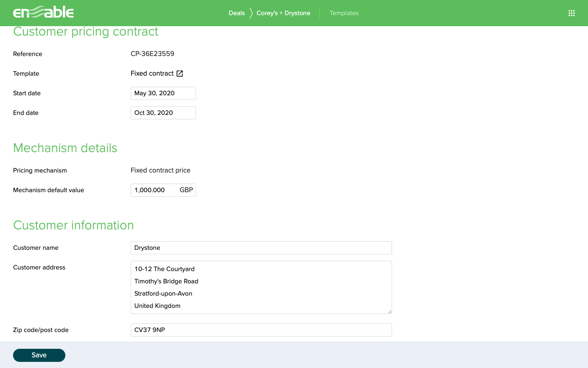Click the Customer information heading
Image resolution: width=588 pixels, height=368 pixels.
pos(73,225)
